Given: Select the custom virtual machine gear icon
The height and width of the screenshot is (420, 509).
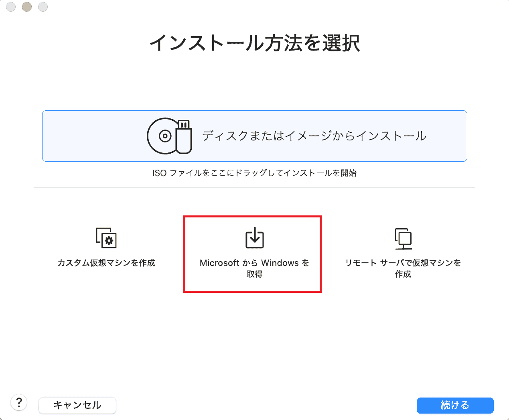Looking at the screenshot, I should [x=106, y=238].
